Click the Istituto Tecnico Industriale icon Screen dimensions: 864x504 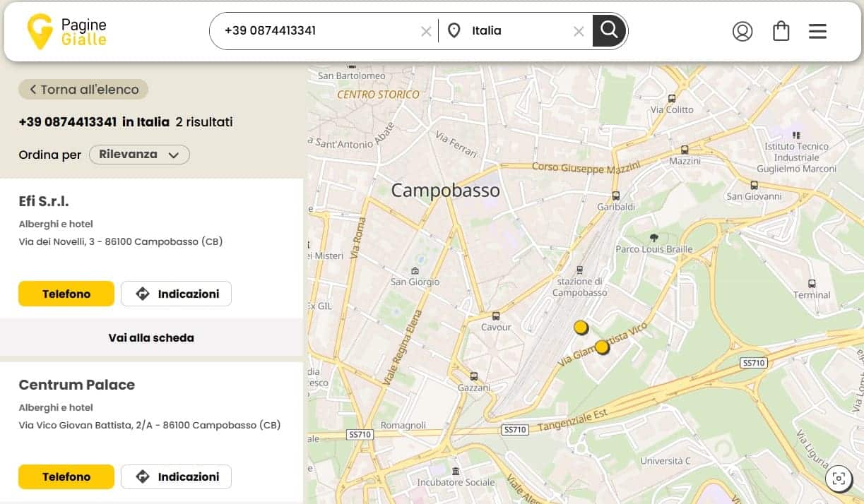[796, 135]
